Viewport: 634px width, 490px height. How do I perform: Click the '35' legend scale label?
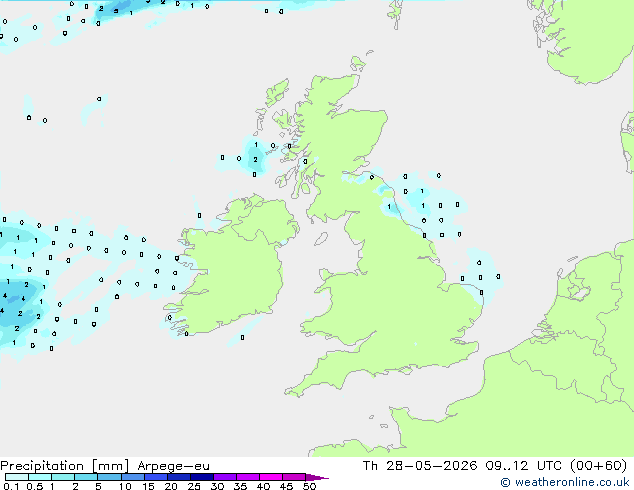point(240,486)
